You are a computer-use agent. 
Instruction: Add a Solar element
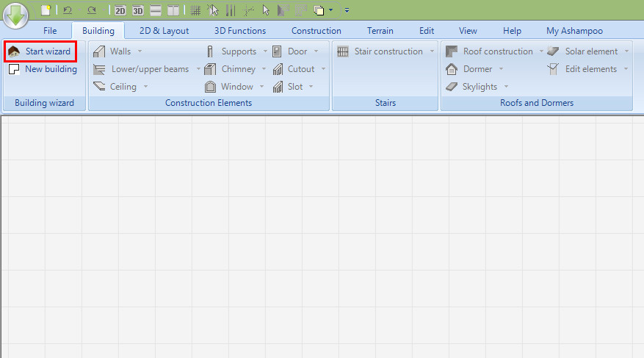tap(583, 51)
